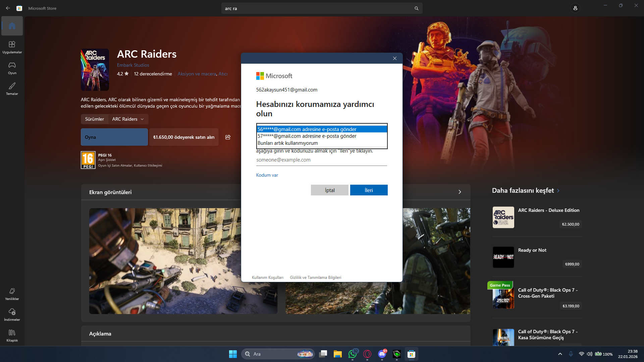Choose 'Bunları artık kullanmıyorum' option

coord(322,143)
